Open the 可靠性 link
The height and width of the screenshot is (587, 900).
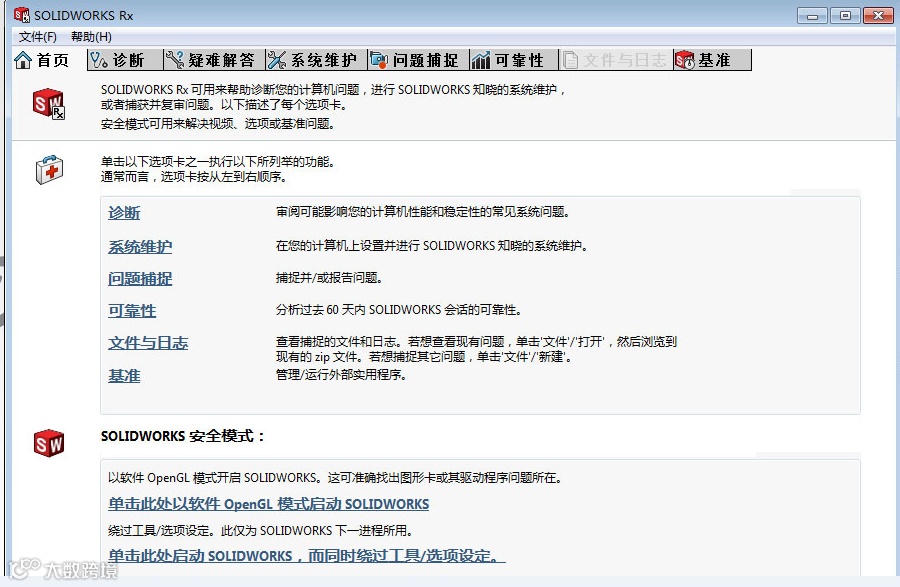(x=132, y=311)
